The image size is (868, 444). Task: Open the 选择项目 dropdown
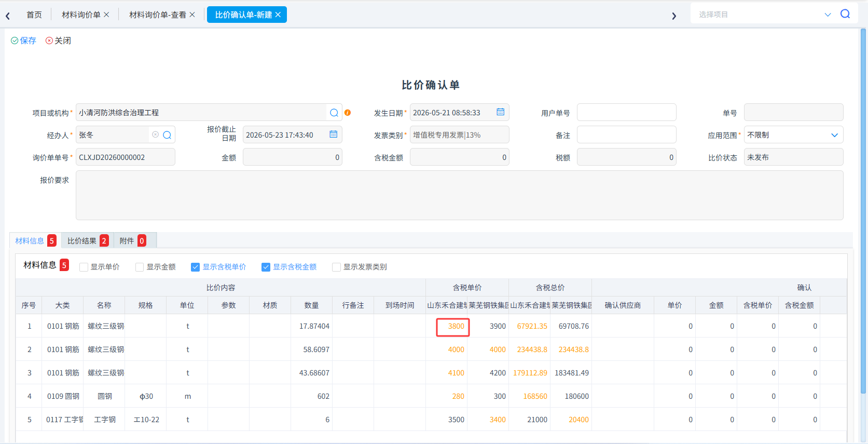click(828, 15)
